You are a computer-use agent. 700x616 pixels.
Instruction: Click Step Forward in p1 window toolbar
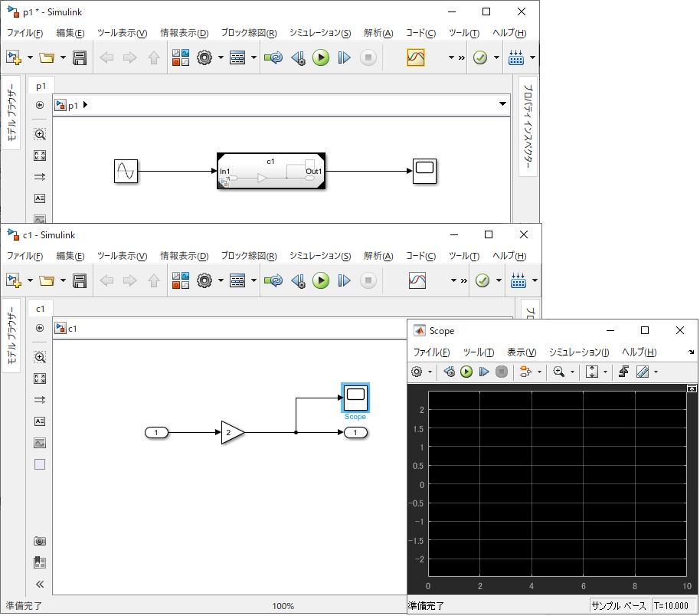pyautogui.click(x=344, y=57)
